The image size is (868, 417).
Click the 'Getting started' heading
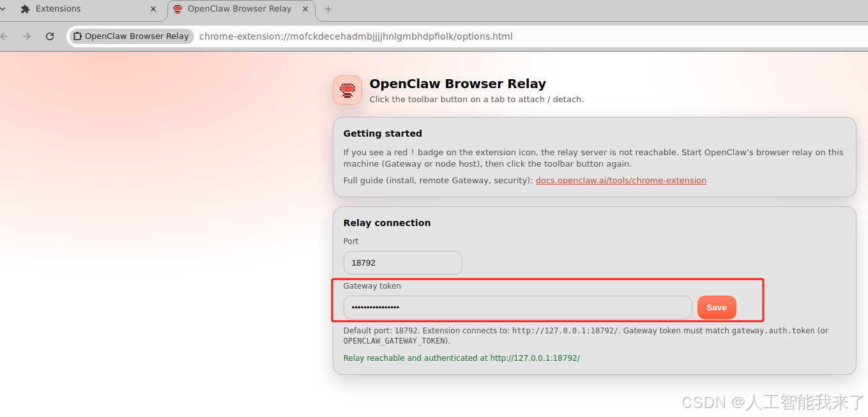tap(383, 133)
